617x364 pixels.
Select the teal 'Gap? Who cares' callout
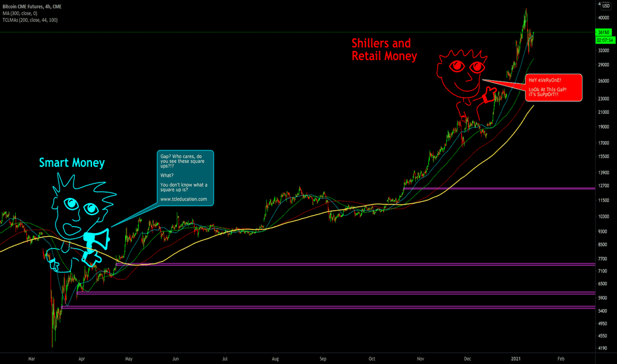185,178
